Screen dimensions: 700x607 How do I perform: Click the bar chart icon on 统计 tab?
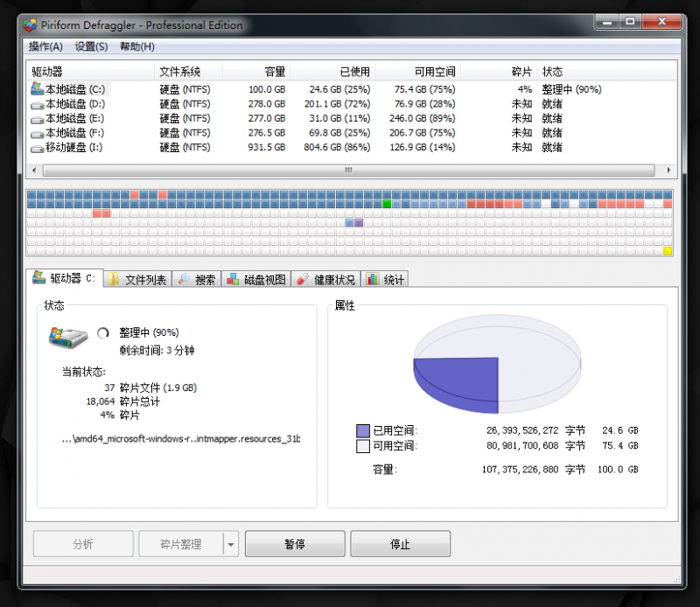click(x=373, y=279)
